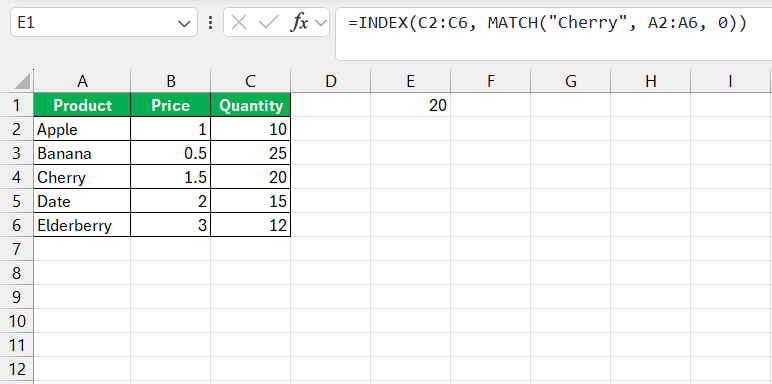Select row 1 header
Screen dimensions: 772x384
17,105
